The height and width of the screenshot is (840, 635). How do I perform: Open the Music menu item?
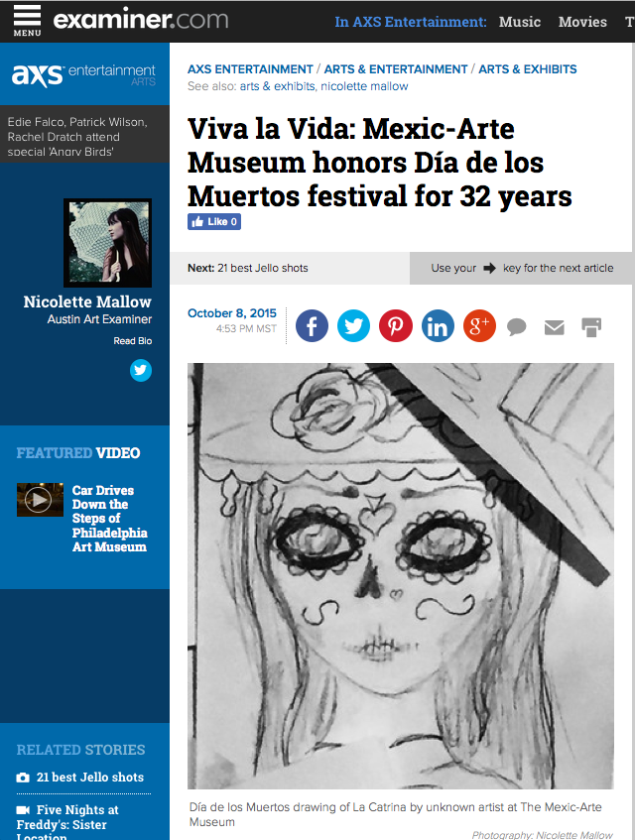point(519,22)
